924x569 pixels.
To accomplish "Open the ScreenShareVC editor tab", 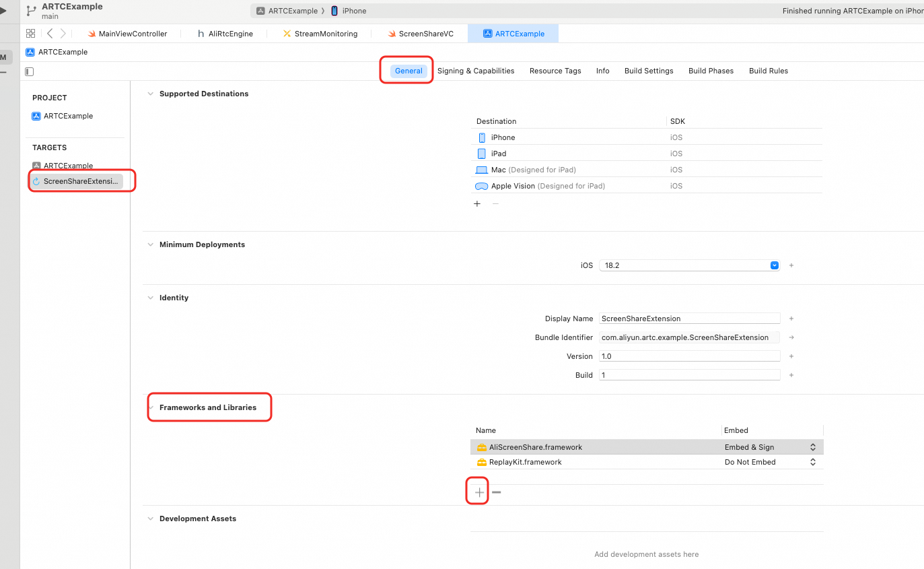I will pyautogui.click(x=421, y=34).
